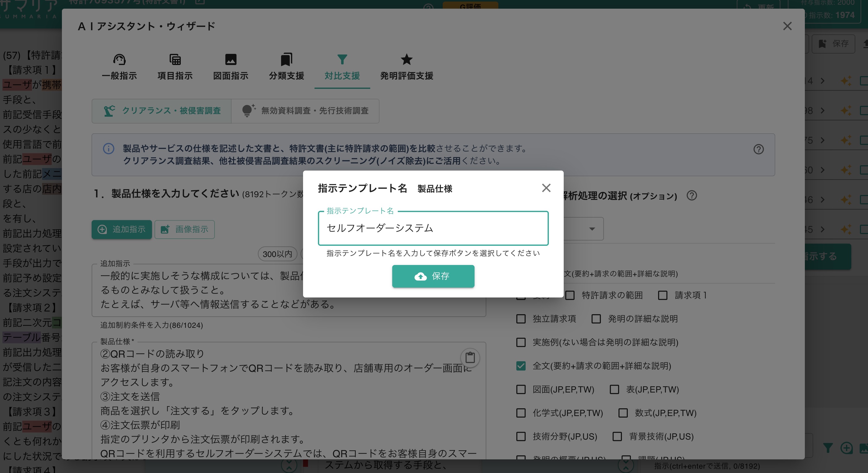868x473 pixels.
Task: Enable the 特許請求の範囲 checkbox
Action: point(570,295)
